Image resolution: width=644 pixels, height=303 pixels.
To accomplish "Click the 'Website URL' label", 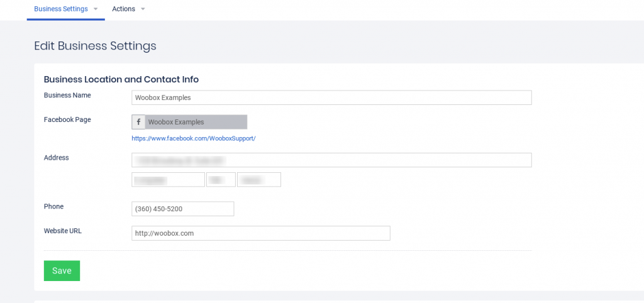I will click(x=63, y=231).
